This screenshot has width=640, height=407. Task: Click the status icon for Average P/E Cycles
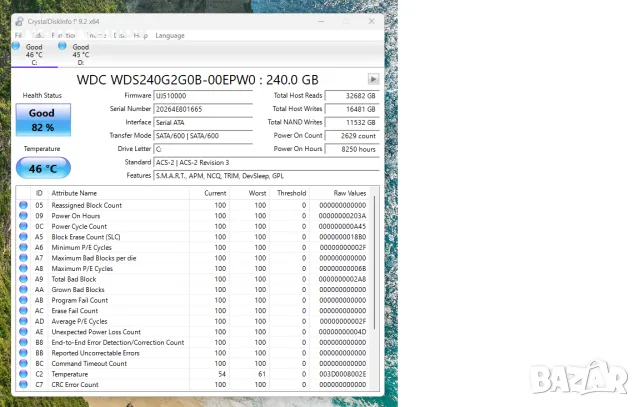coord(23,321)
